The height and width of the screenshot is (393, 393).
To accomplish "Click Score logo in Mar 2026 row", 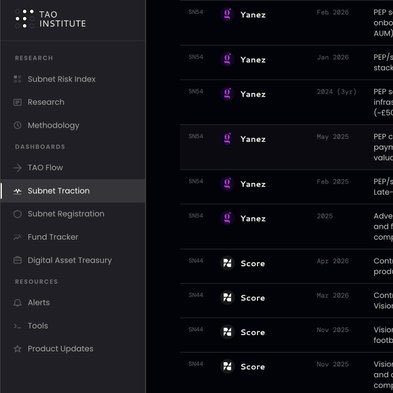I will [x=227, y=298].
